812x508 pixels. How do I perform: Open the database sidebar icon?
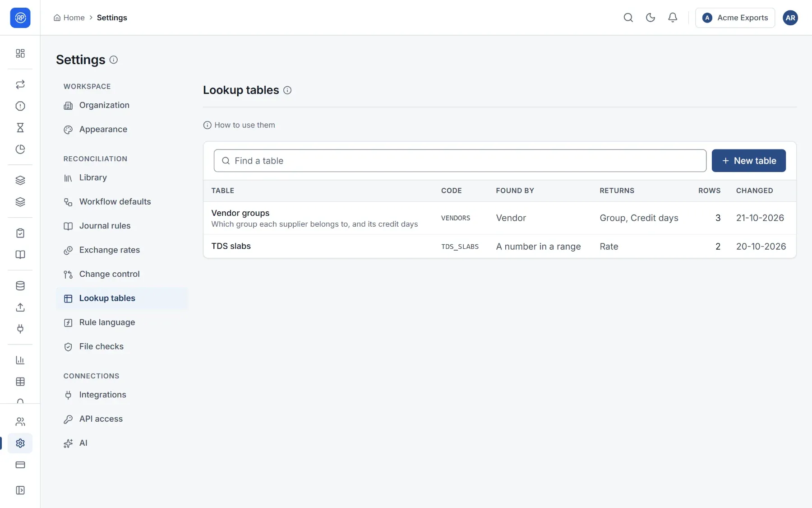pyautogui.click(x=20, y=286)
